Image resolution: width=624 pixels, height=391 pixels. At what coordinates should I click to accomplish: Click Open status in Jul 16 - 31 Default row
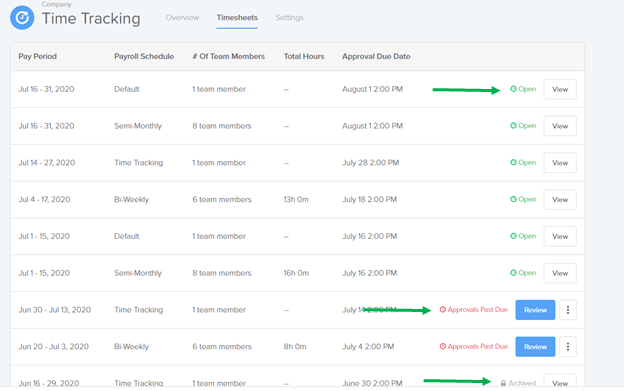click(523, 89)
